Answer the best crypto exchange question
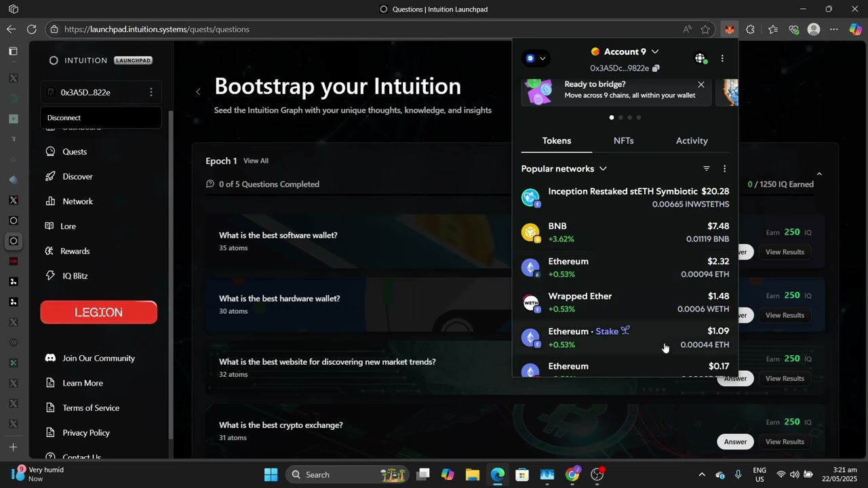Viewport: 868px width, 488px height. (735, 442)
